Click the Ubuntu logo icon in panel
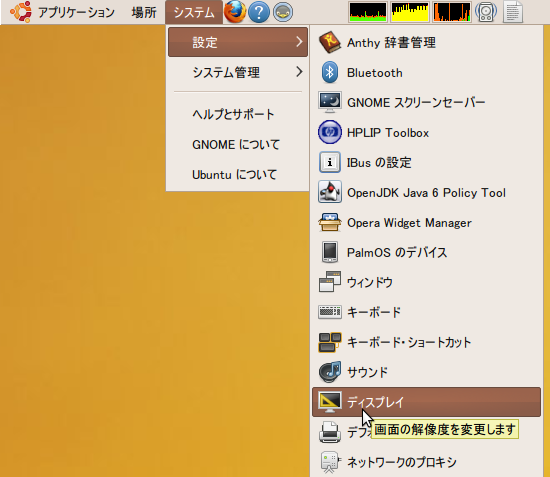Image resolution: width=550 pixels, height=477 pixels. point(21,12)
